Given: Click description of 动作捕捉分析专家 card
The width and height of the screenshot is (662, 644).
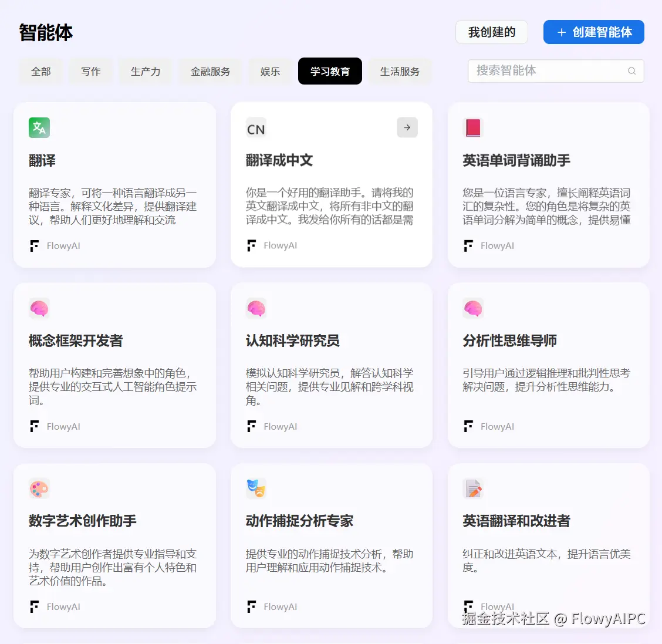Looking at the screenshot, I should pos(330,561).
